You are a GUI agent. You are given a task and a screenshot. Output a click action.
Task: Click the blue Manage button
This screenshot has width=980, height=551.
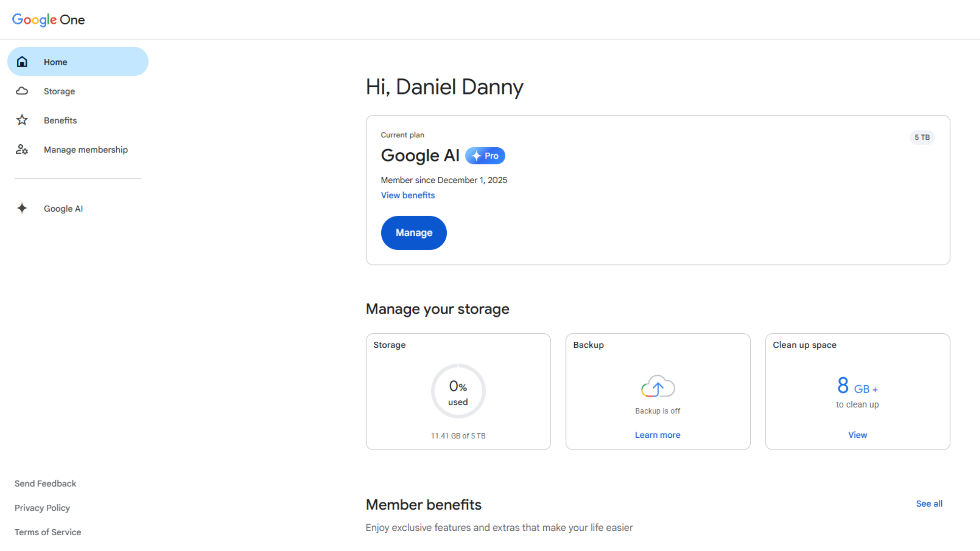(413, 233)
